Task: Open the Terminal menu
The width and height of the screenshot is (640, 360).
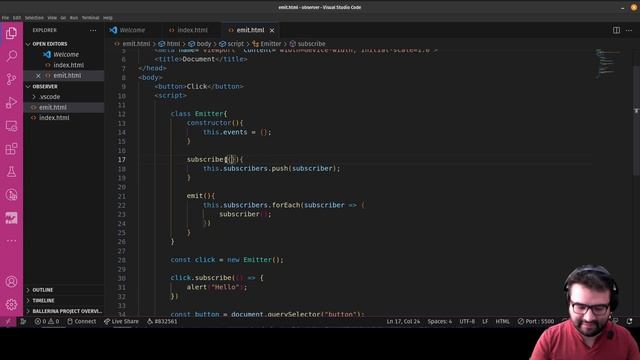Action: coord(91,18)
